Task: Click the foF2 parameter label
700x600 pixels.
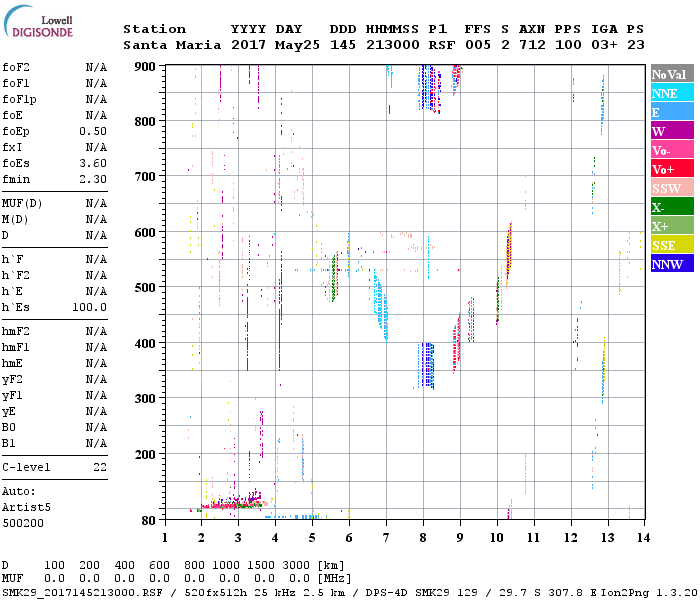Action: click(16, 67)
